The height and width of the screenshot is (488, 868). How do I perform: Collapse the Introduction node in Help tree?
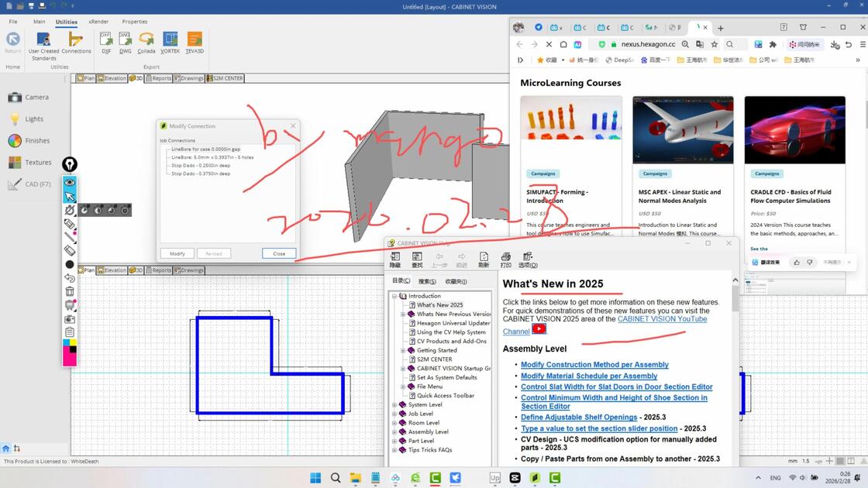[x=394, y=296]
